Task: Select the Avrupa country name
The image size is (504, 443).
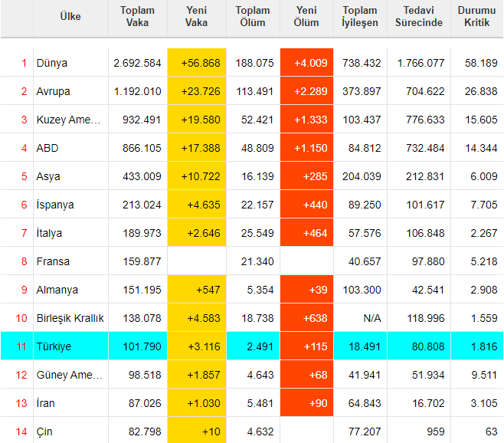Action: 53,91
